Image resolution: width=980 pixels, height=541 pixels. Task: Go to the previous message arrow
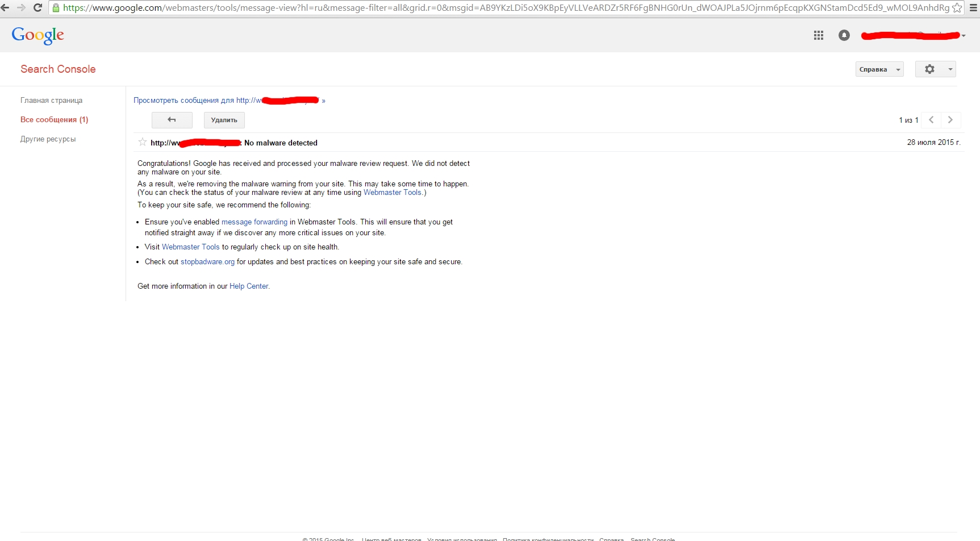click(931, 120)
